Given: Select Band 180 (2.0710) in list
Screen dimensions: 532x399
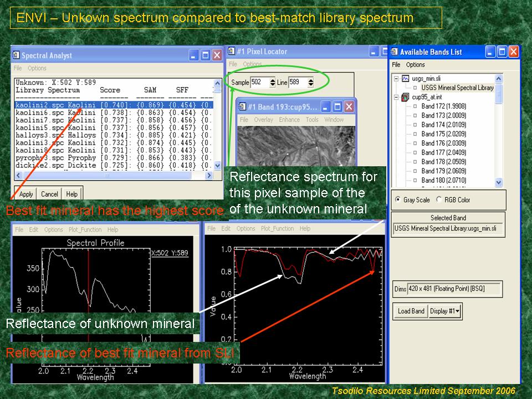Looking at the screenshot, I should tap(443, 180).
